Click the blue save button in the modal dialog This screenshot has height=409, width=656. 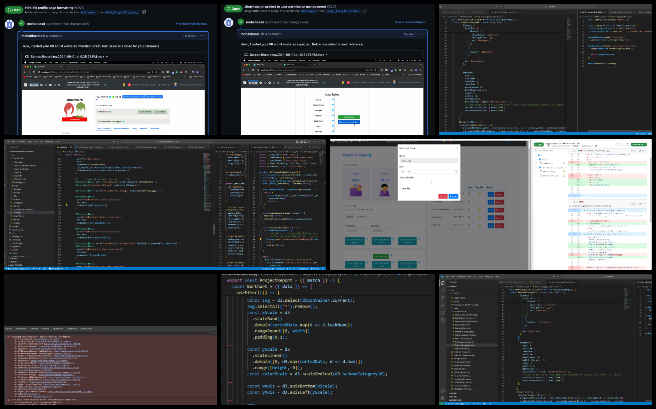pos(453,196)
